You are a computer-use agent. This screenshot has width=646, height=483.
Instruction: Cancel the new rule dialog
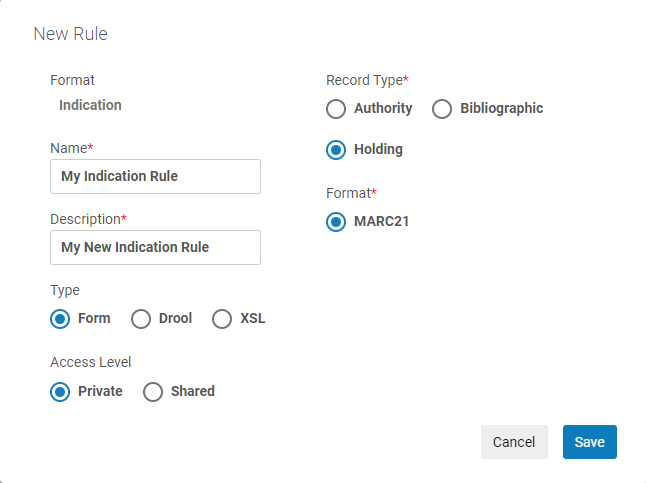coord(514,442)
